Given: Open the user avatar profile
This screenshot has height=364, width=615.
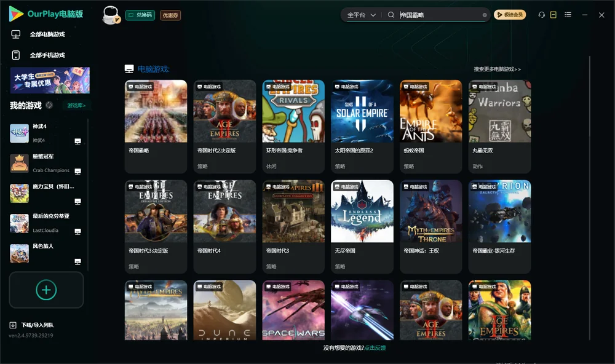Looking at the screenshot, I should coord(111,15).
